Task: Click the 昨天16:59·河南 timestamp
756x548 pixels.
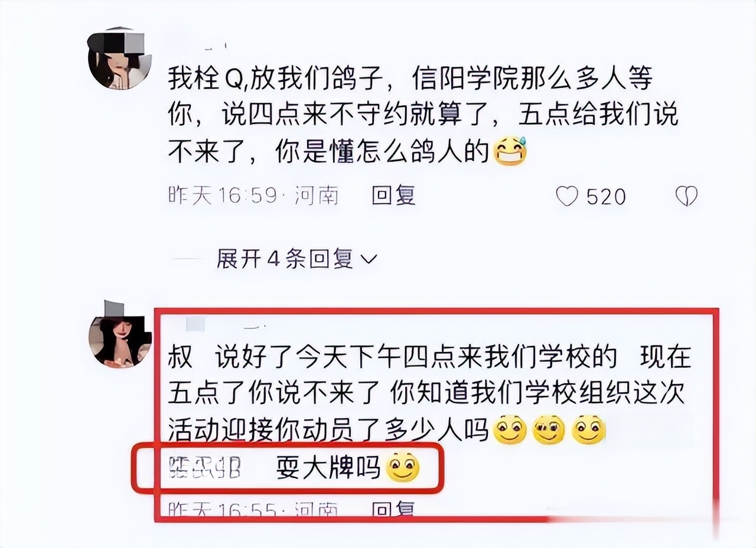Action: (x=253, y=195)
